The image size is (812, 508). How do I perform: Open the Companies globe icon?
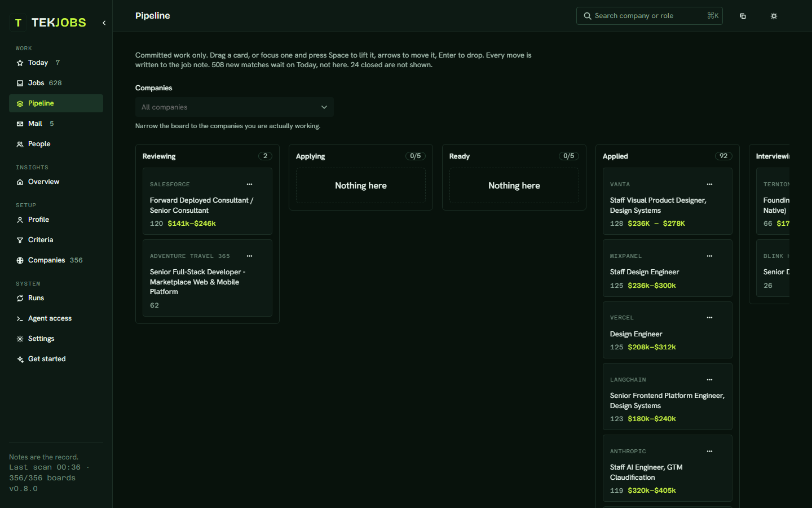click(20, 260)
